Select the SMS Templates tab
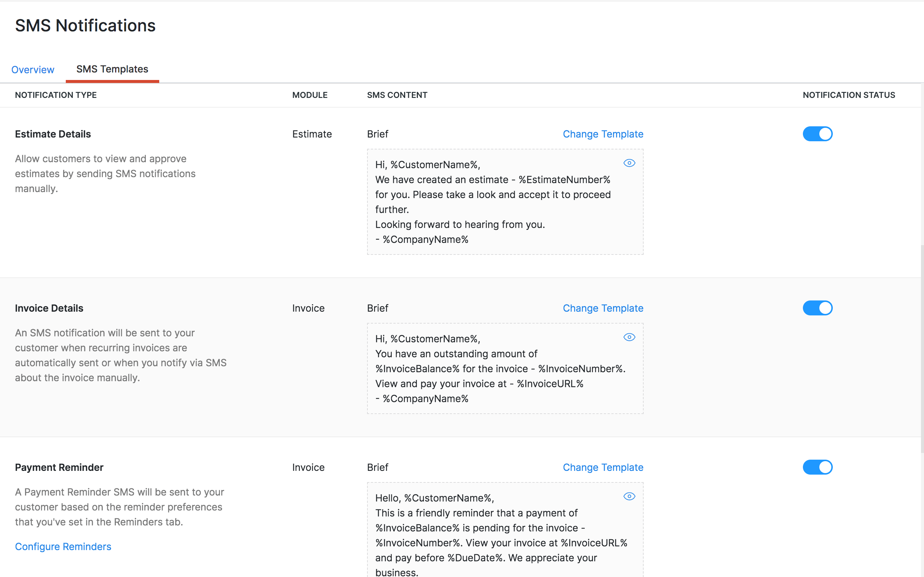This screenshot has width=924, height=577. pos(112,69)
